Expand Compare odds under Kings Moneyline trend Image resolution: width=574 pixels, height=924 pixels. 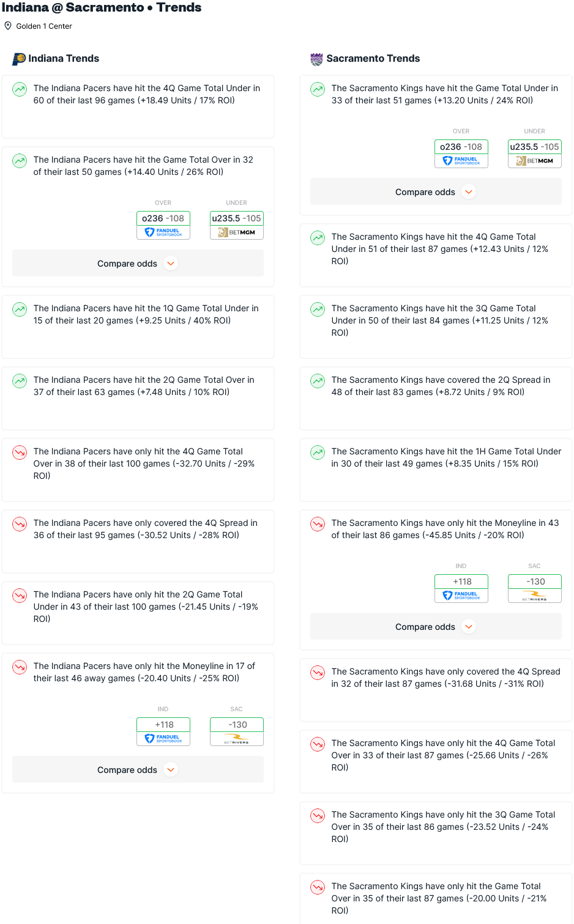pyautogui.click(x=436, y=627)
